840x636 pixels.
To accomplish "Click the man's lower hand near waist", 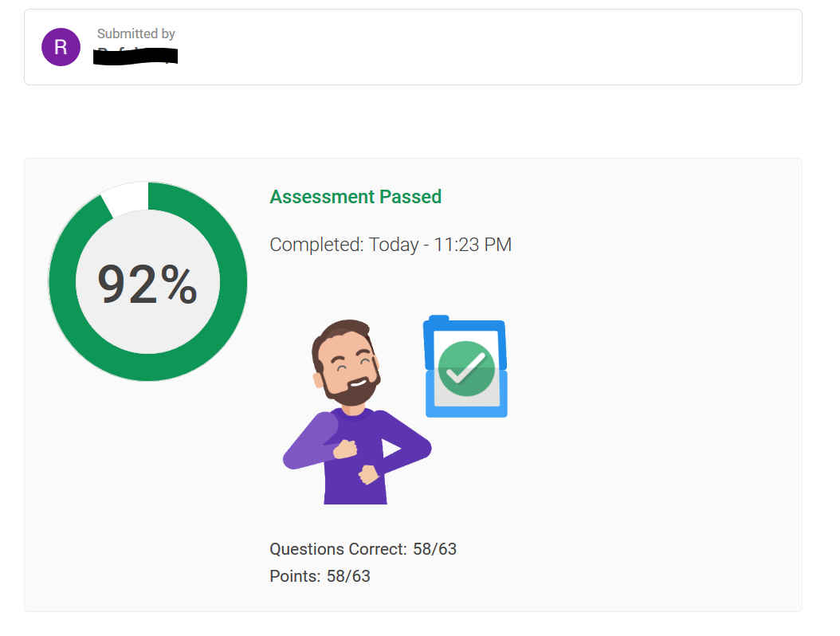I will 369,475.
